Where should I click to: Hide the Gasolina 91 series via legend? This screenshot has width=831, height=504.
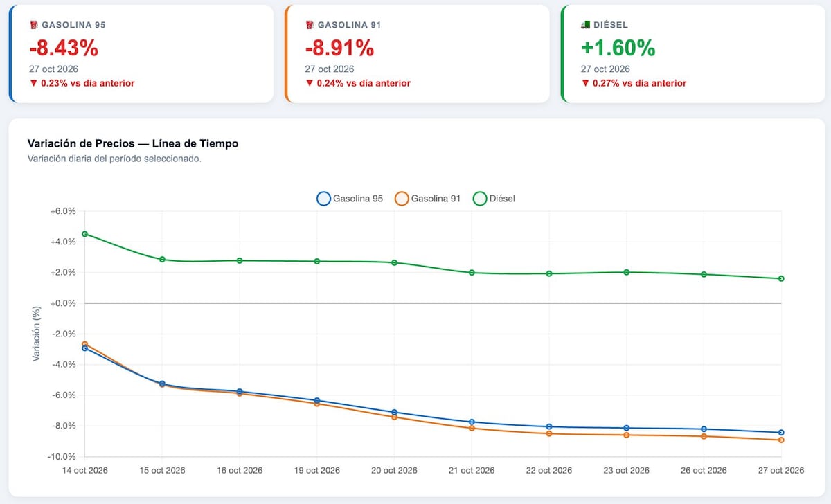427,199
